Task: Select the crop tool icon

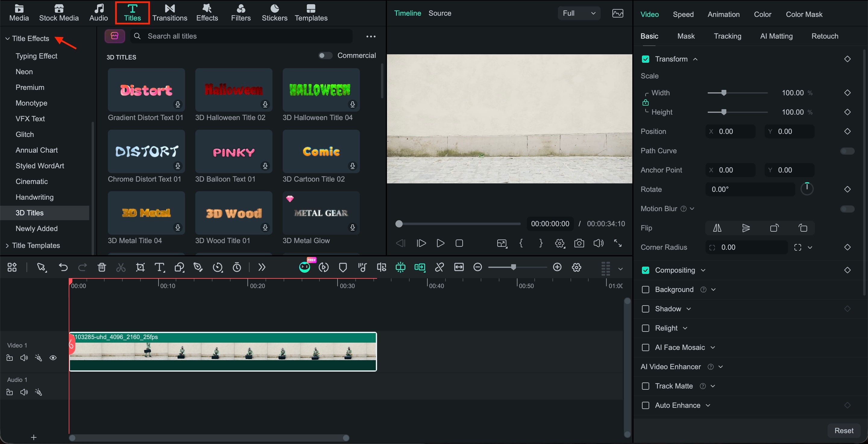Action: (140, 267)
